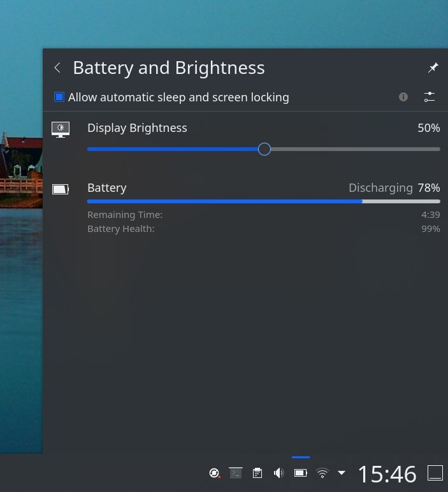Open power management configuration sliders icon

coord(429,97)
